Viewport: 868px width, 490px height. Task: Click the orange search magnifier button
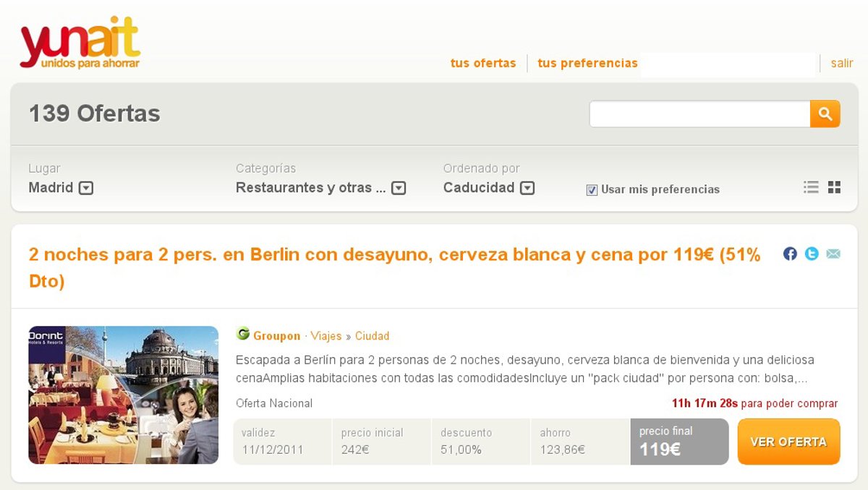825,113
